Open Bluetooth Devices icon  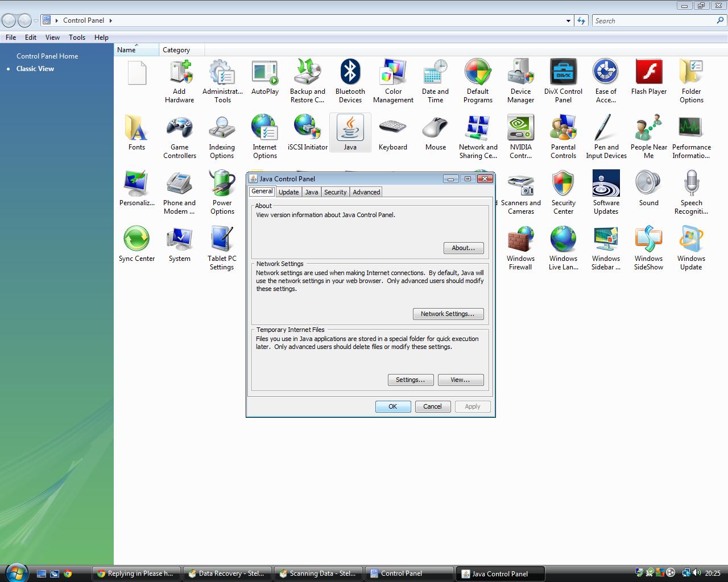tap(350, 81)
